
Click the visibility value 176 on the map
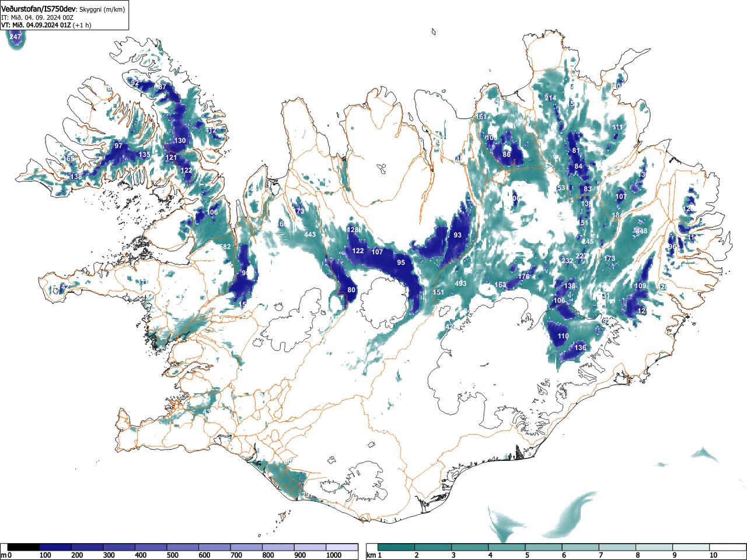[524, 276]
